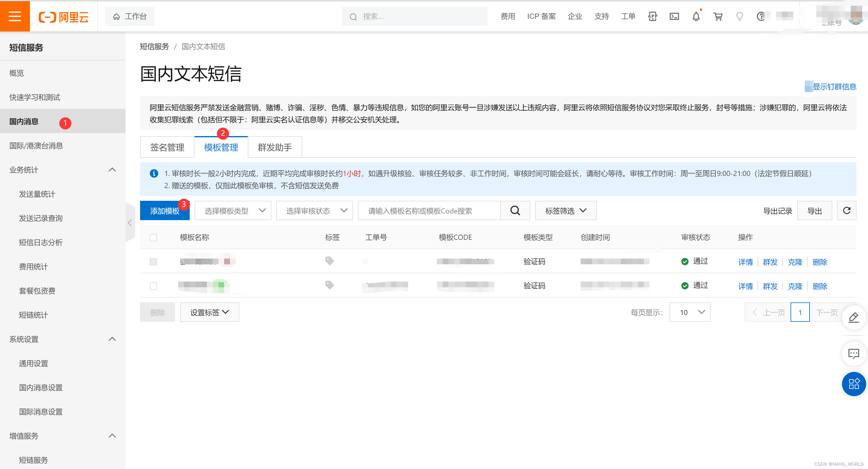Focus the top header search box
The image size is (868, 469).
(x=414, y=17)
